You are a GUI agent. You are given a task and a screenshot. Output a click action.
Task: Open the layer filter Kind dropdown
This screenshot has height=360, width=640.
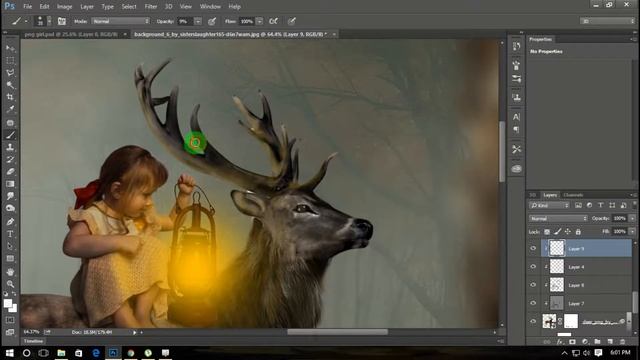tap(549, 205)
